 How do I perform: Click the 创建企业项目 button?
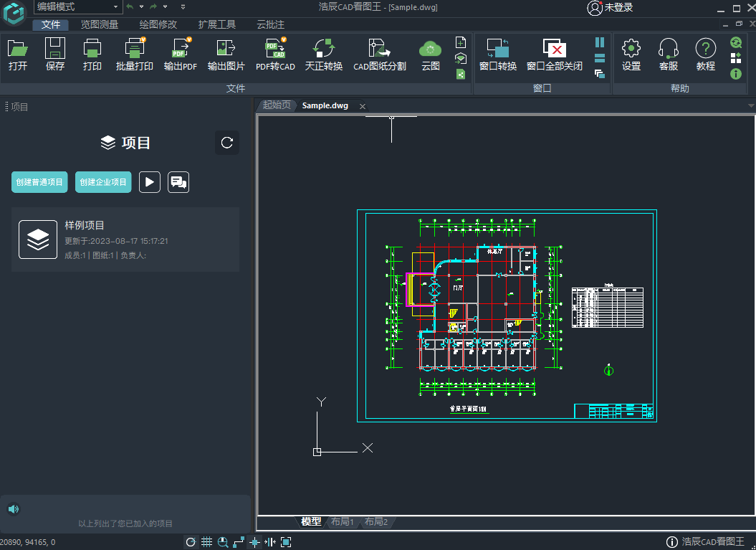tap(103, 182)
